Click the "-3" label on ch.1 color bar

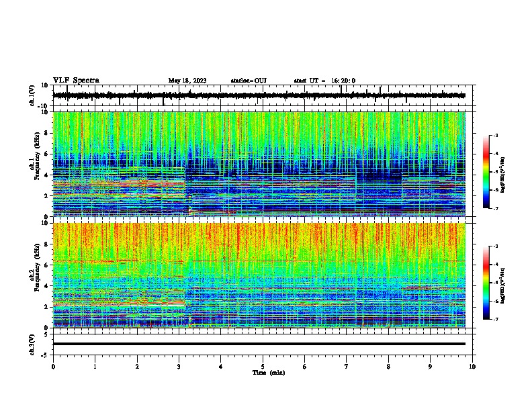click(x=496, y=135)
